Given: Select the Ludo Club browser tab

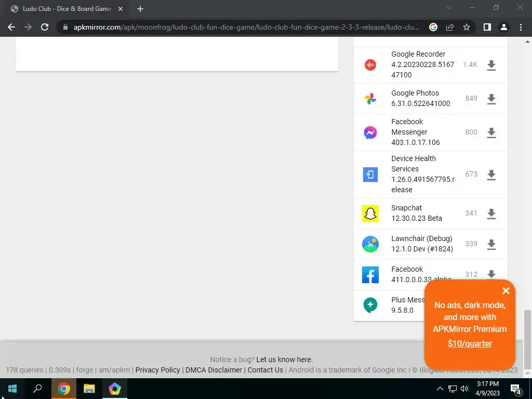Looking at the screenshot, I should click(66, 9).
